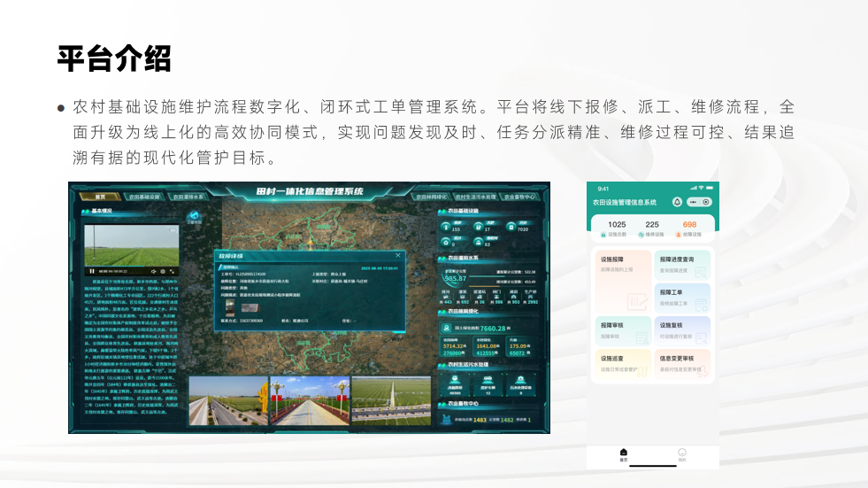The image size is (868, 488).
Task: Click the facility icon showing 7020
Action: coord(511,226)
